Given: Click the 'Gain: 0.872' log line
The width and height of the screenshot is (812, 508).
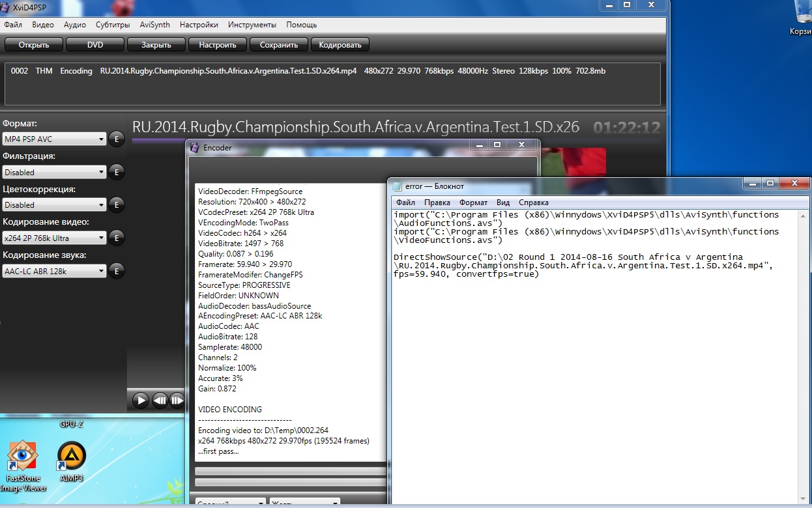Looking at the screenshot, I should pyautogui.click(x=217, y=389).
